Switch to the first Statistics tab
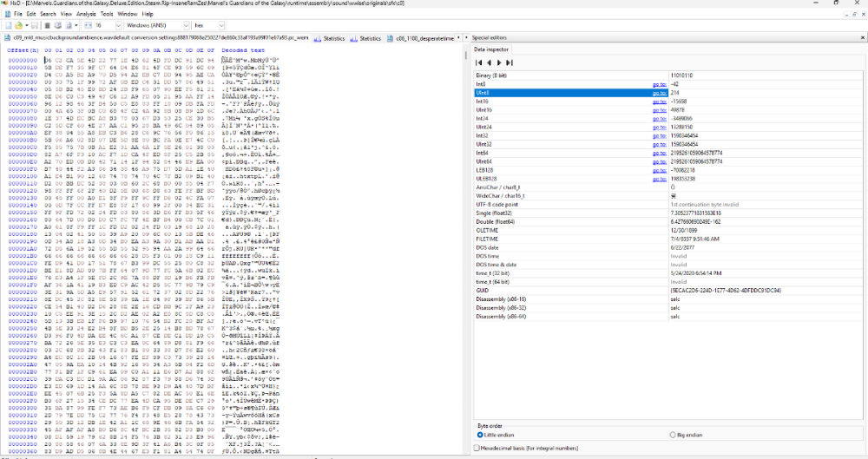The image size is (868, 459). pos(329,38)
